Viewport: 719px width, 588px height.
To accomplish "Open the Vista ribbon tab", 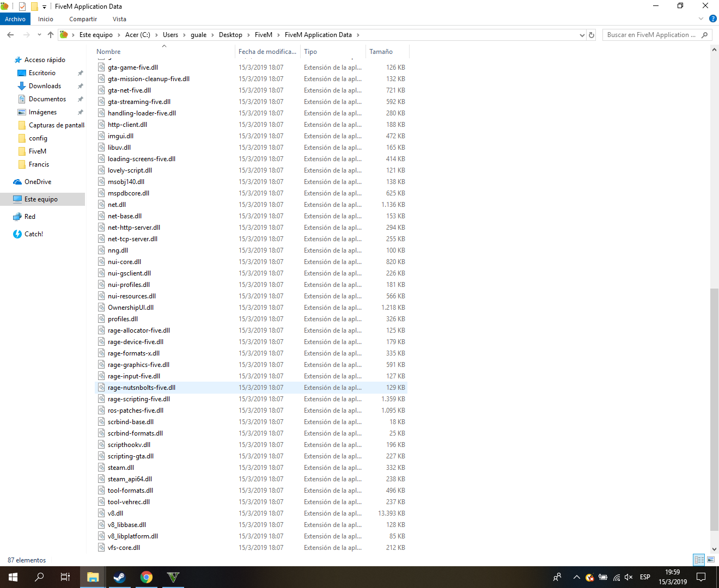I will coord(119,19).
